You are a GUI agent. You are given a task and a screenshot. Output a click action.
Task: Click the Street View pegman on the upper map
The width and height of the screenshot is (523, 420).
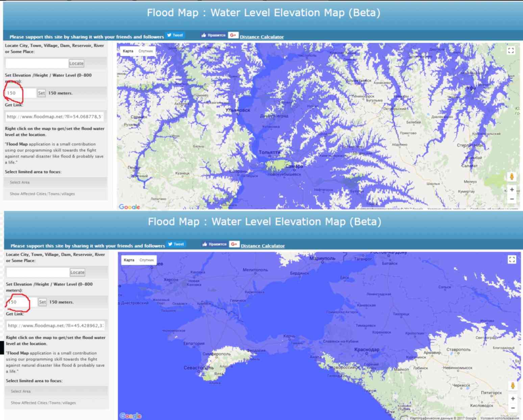512,177
